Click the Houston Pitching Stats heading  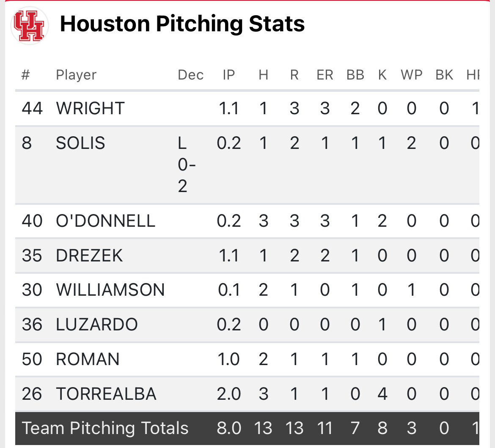coord(182,24)
